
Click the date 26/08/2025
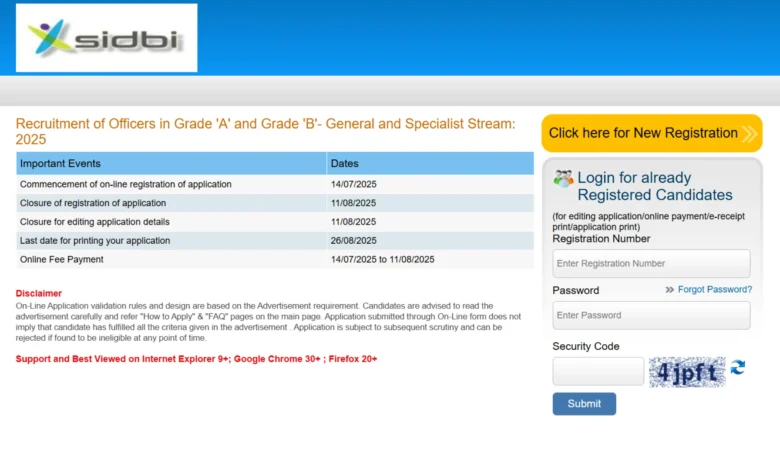coord(354,241)
